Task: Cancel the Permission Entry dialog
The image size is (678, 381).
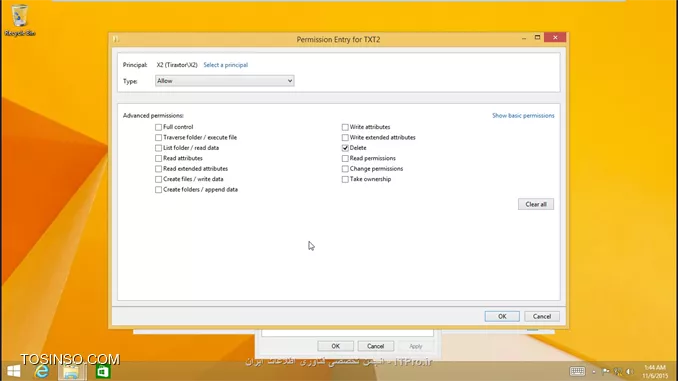Action: pos(542,316)
